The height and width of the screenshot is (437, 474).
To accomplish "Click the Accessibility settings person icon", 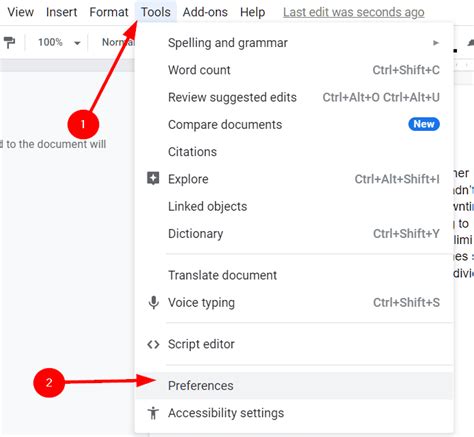I will pos(153,413).
